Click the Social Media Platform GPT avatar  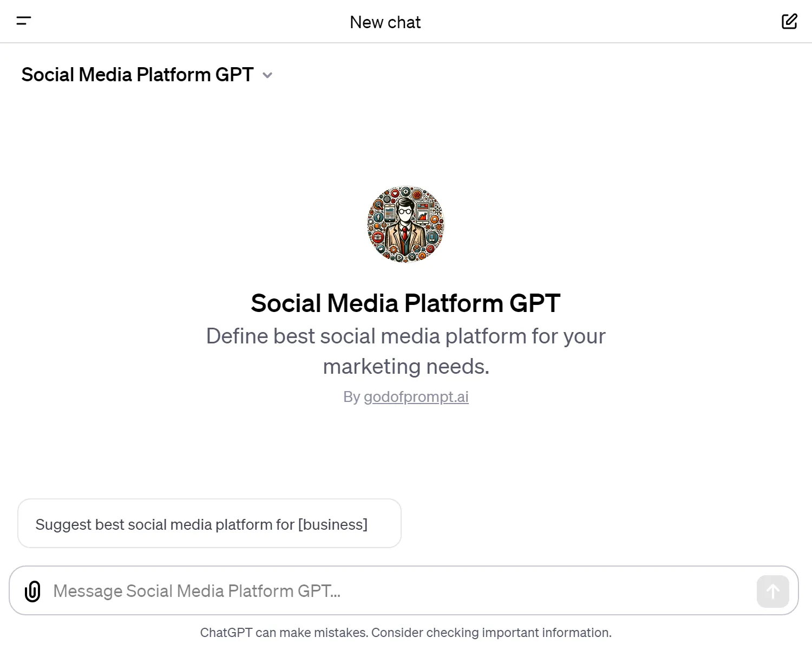405,224
